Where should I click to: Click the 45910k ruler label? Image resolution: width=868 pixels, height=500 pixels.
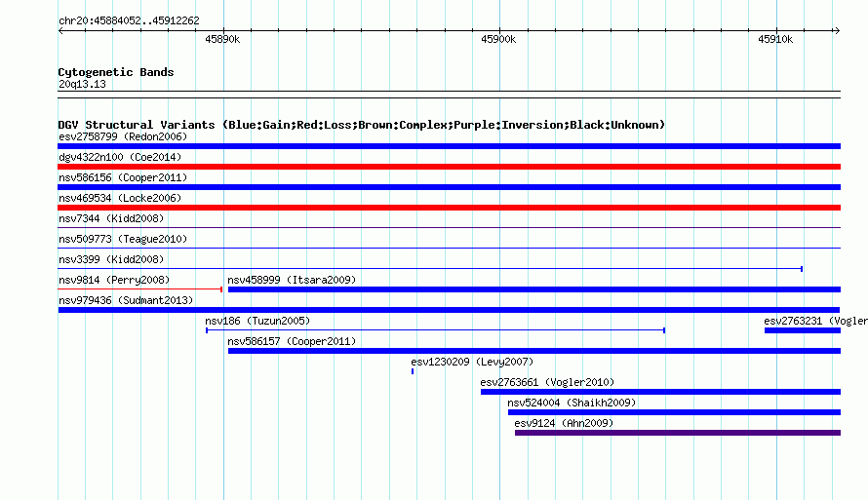(x=775, y=39)
